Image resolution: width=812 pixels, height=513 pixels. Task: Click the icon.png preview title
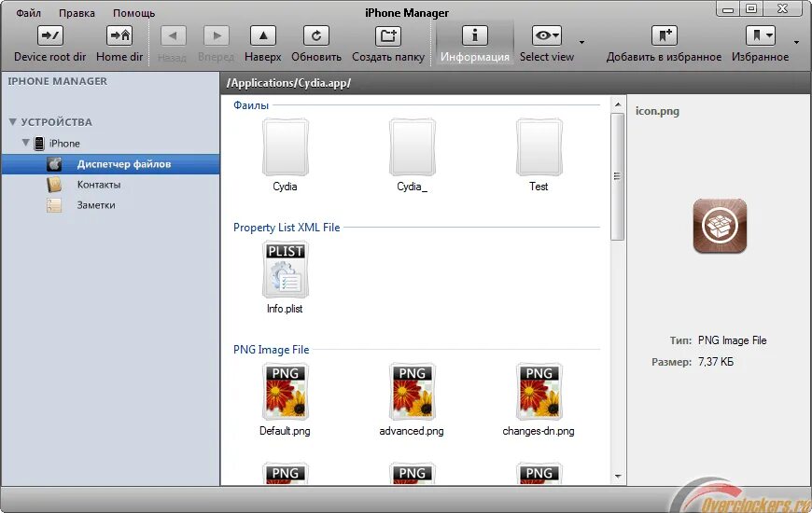point(657,111)
